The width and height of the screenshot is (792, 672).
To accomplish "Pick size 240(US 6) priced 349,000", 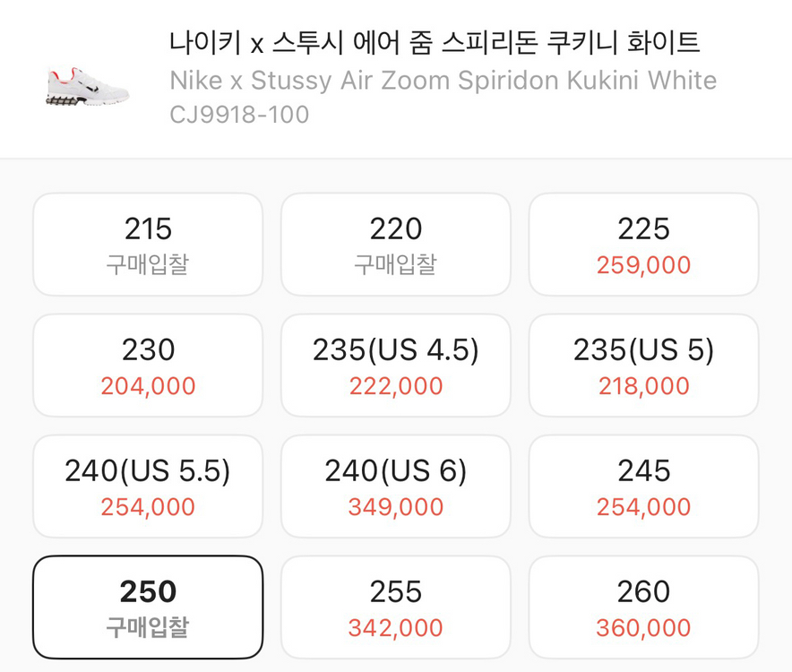I will pos(395,486).
